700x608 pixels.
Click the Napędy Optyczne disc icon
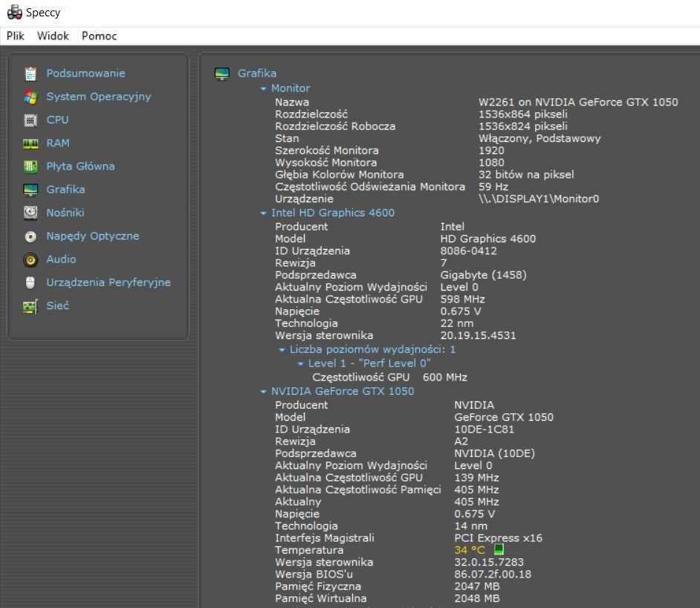30,236
